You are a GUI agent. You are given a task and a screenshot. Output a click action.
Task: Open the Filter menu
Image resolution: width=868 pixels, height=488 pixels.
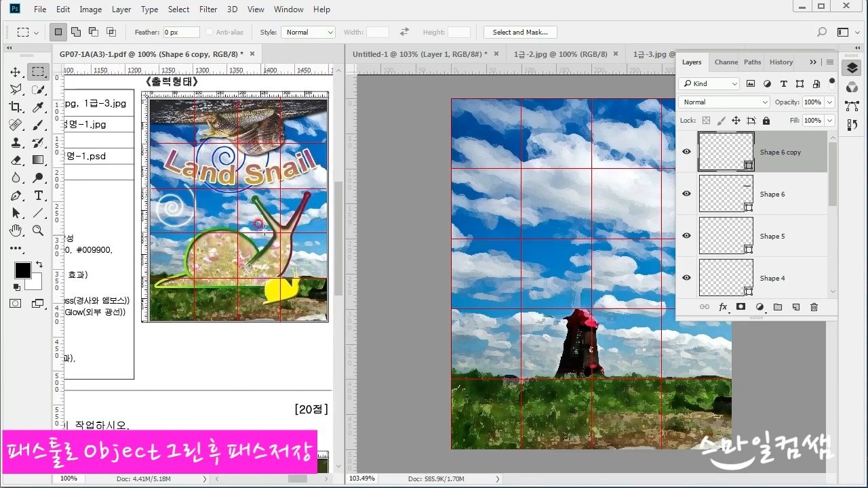[208, 9]
